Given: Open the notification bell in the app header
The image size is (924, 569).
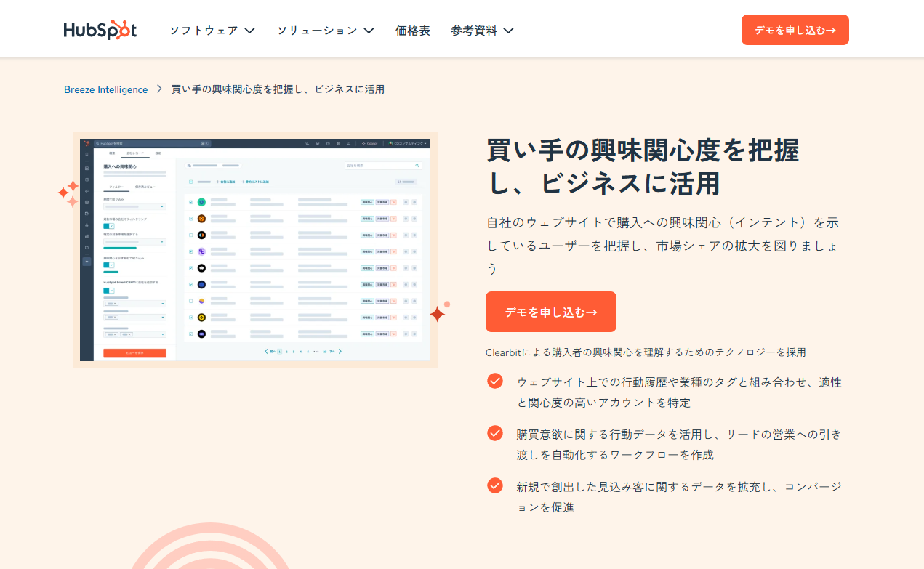Looking at the screenshot, I should coord(347,144).
